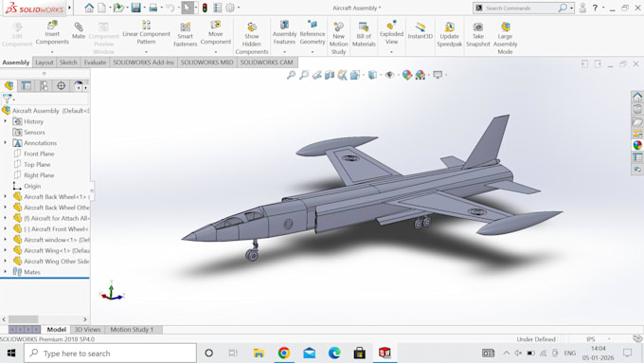Click View Settings monitor icon
Viewport: 644px width, 363px height.
point(438,75)
